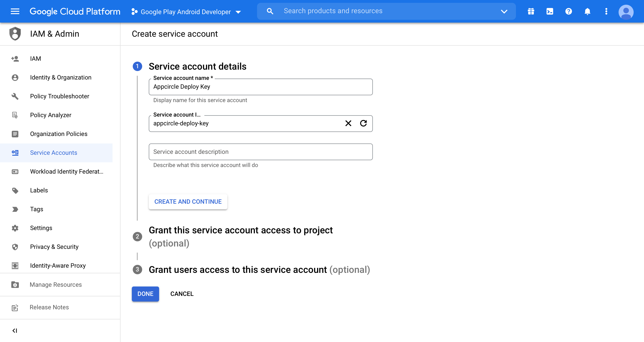Click the Policy Troubleshooter wrench icon
This screenshot has width=644, height=342.
point(15,96)
